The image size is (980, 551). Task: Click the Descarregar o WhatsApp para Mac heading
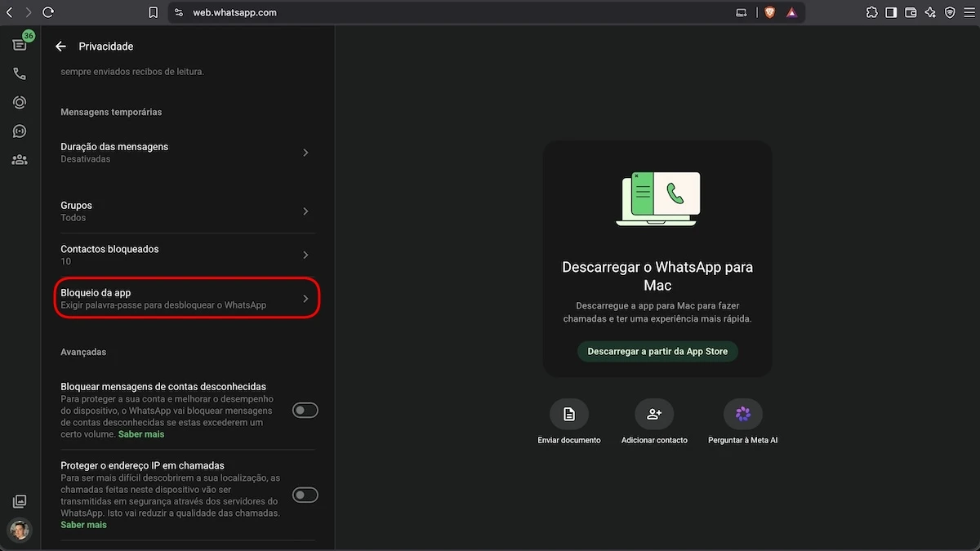pos(657,276)
